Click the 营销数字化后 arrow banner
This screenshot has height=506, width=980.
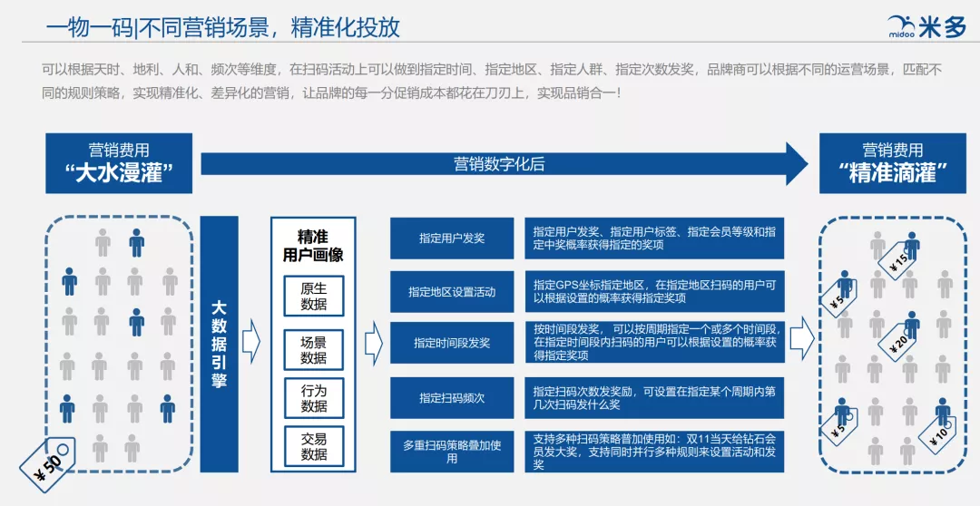pyautogui.click(x=505, y=164)
